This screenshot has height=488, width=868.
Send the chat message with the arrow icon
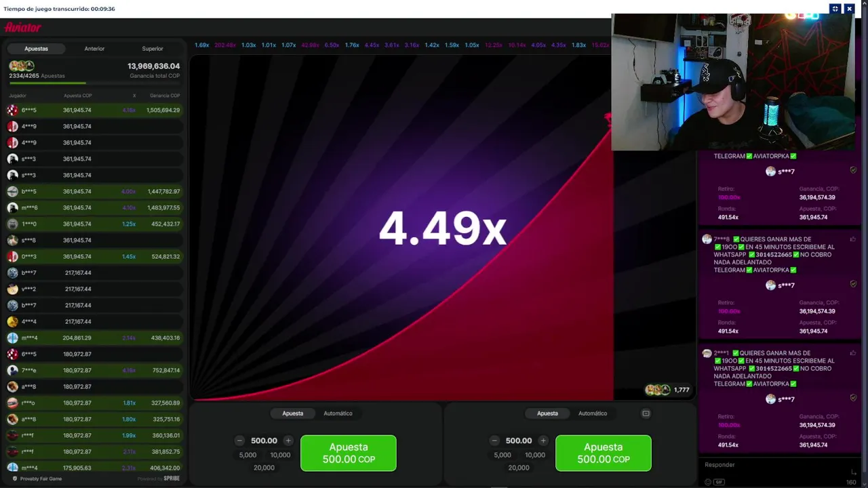853,472
